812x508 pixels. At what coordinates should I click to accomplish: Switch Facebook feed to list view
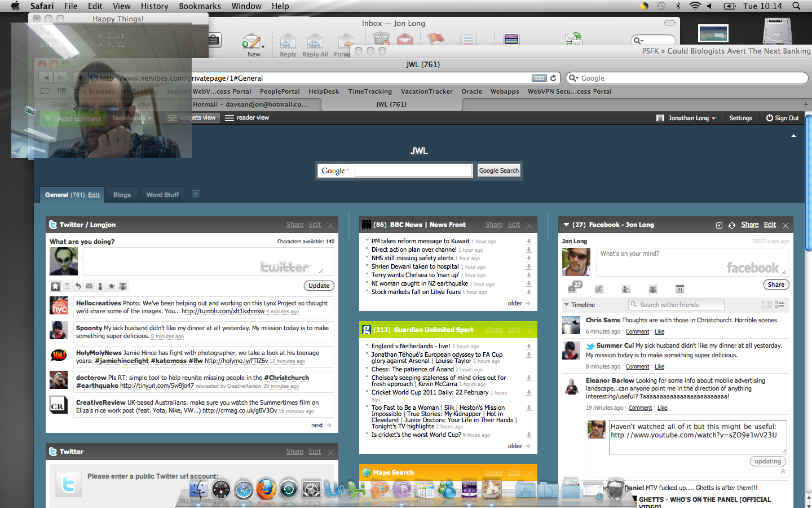tap(780, 305)
